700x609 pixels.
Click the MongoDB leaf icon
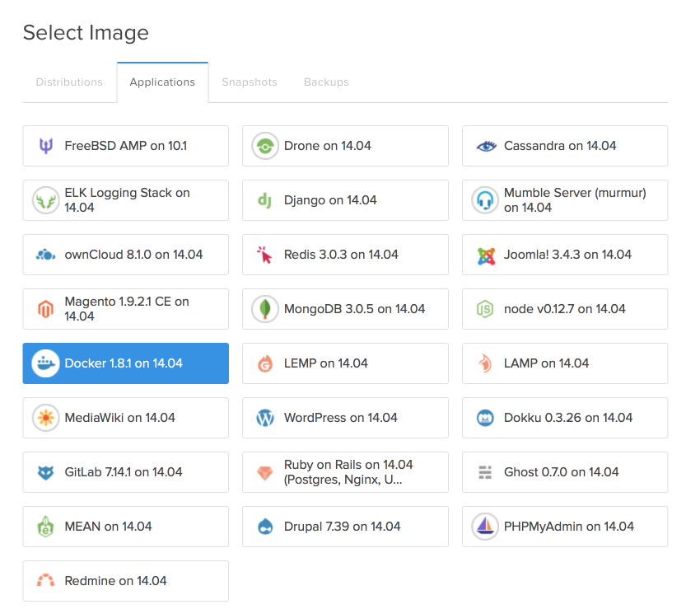(265, 309)
